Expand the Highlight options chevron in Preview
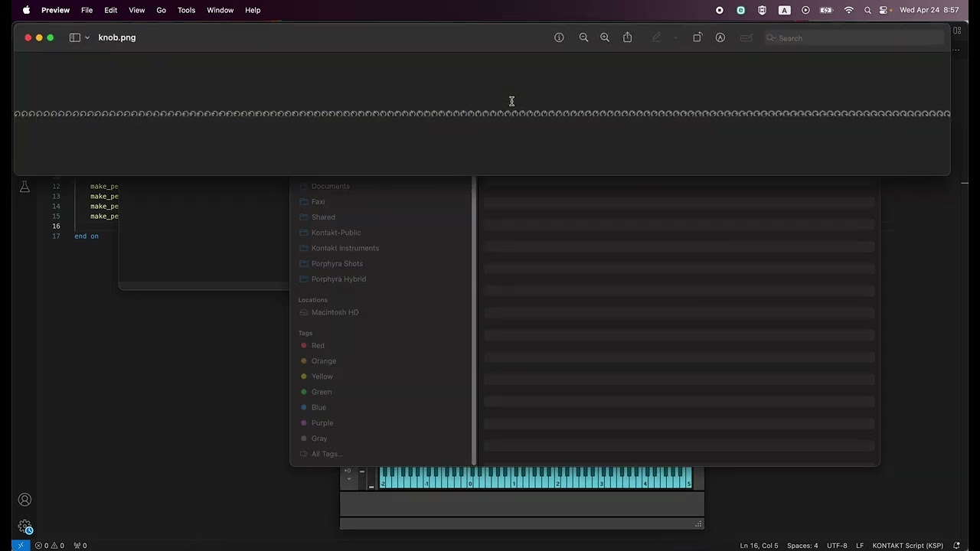The width and height of the screenshot is (980, 551). pos(675,37)
